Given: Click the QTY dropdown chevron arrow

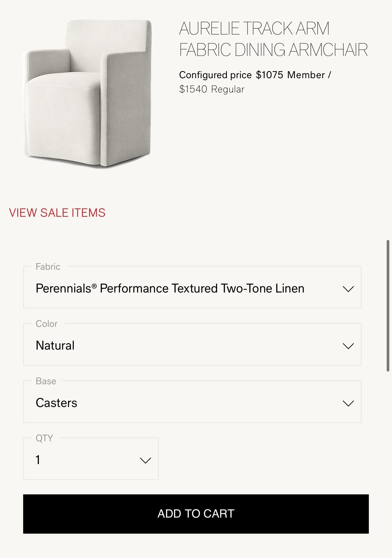Looking at the screenshot, I should 145,460.
